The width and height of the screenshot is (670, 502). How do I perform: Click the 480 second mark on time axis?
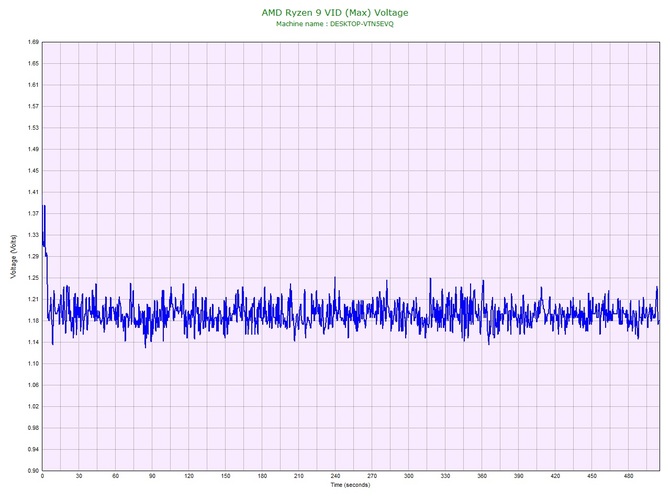(629, 477)
